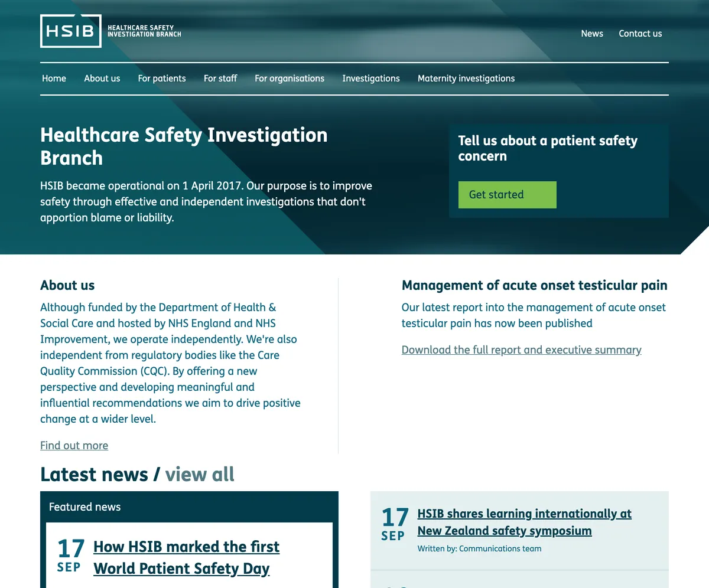This screenshot has width=709, height=588.
Task: Open Maternity investigations menu item
Action: [x=466, y=79]
